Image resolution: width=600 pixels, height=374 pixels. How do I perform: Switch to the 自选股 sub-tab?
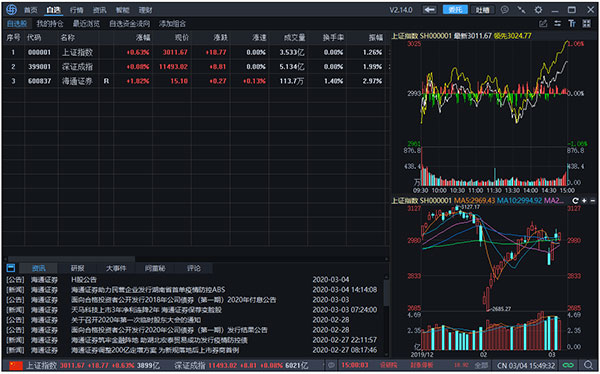[17, 24]
